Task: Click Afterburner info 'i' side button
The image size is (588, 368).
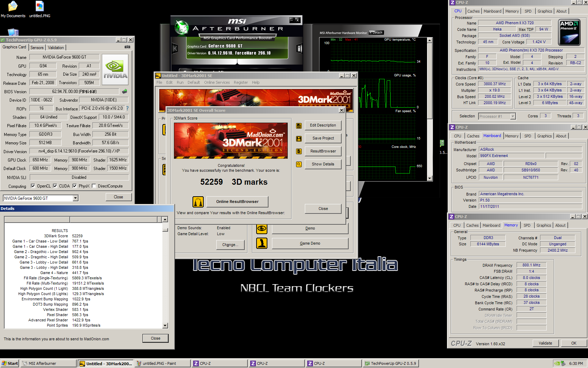Action: click(299, 48)
